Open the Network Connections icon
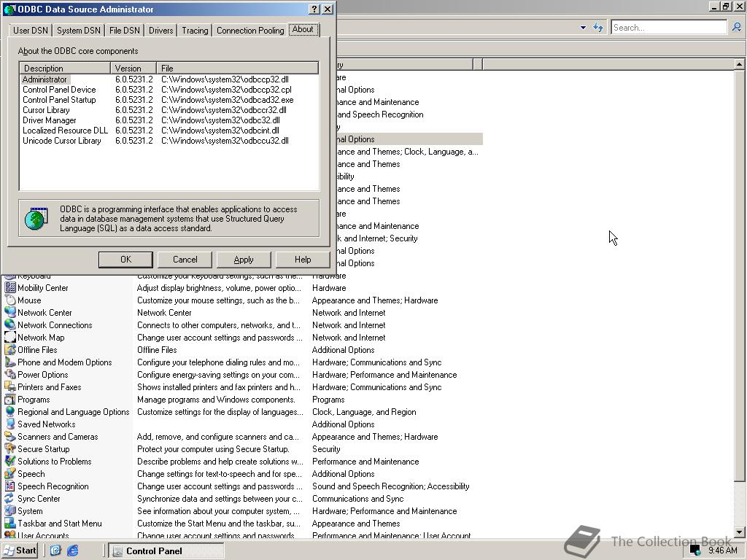The width and height of the screenshot is (747, 560). coord(10,324)
